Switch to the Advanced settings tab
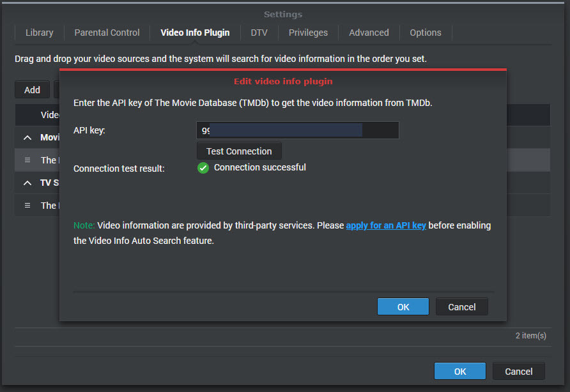The image size is (570, 392). [369, 33]
